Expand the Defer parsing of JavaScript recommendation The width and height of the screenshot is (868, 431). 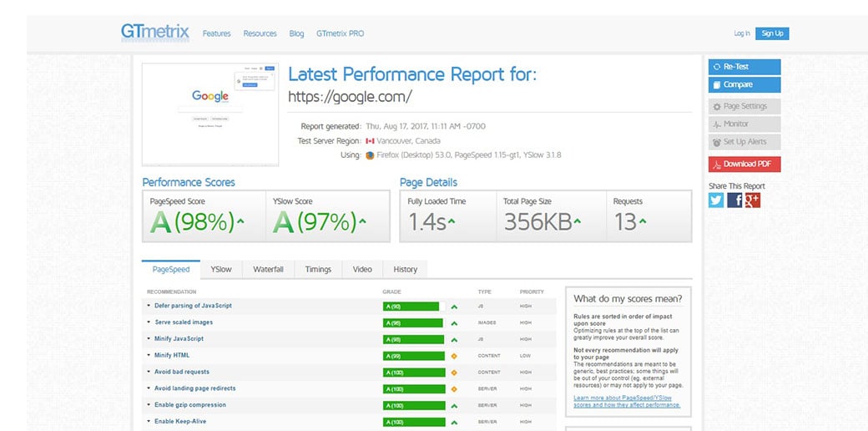[193, 306]
